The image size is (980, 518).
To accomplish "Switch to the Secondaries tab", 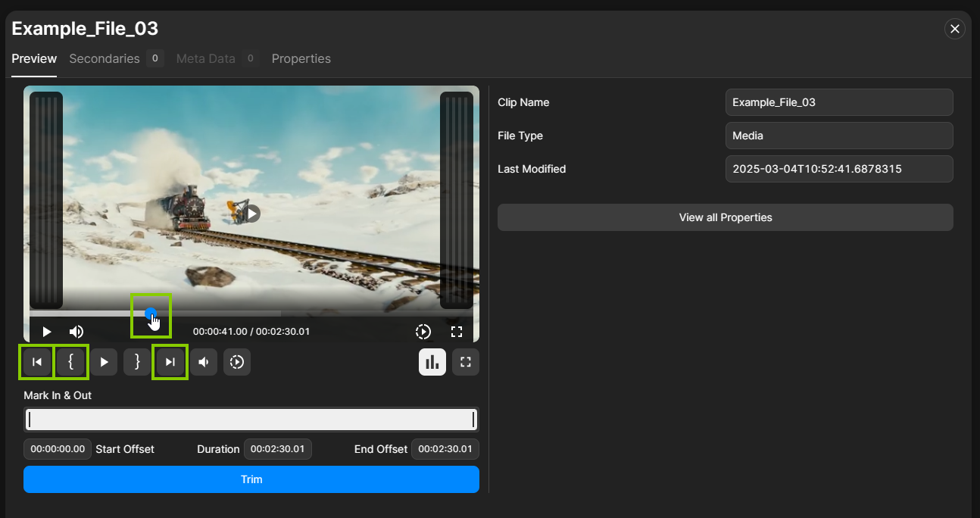I will (105, 58).
